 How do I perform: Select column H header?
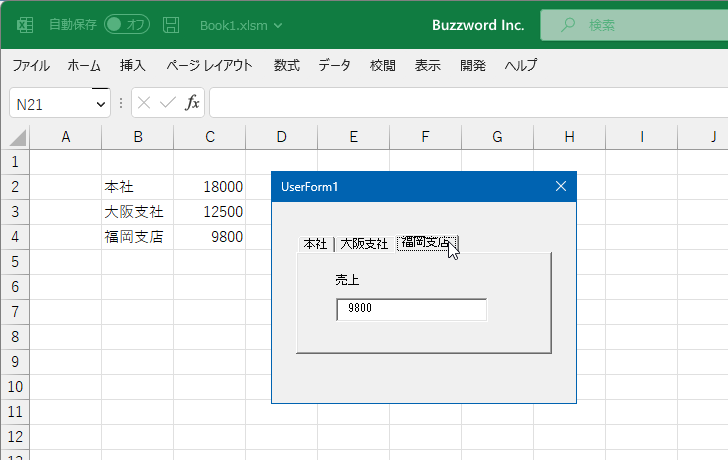click(570, 137)
